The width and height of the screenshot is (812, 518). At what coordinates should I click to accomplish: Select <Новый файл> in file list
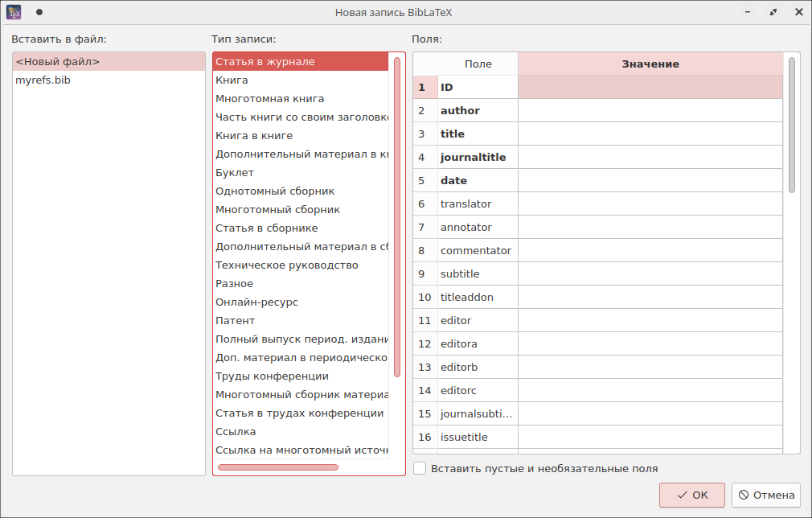(x=109, y=62)
